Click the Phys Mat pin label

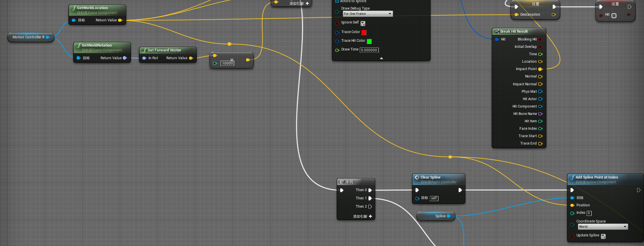pyautogui.click(x=529, y=91)
